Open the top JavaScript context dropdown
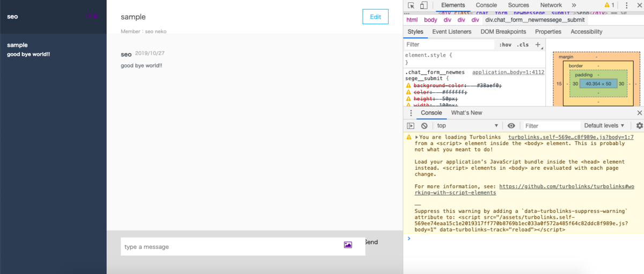 pyautogui.click(x=466, y=126)
